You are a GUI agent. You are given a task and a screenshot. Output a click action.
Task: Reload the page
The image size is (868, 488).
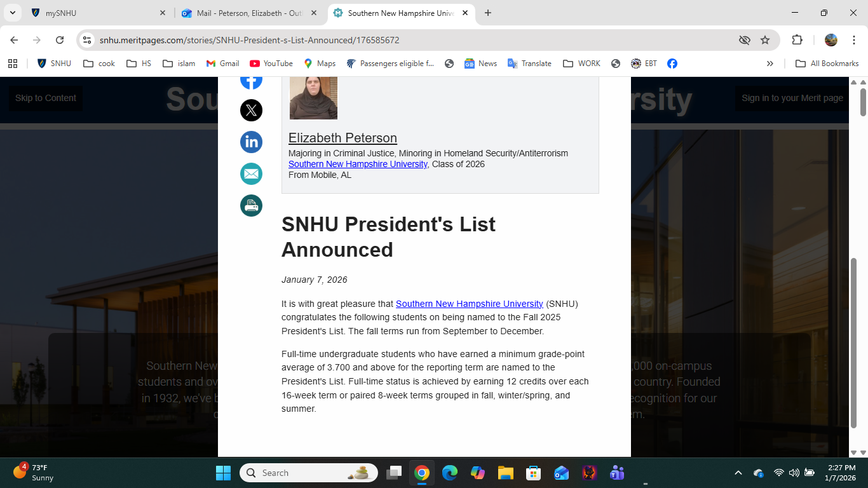(x=60, y=40)
